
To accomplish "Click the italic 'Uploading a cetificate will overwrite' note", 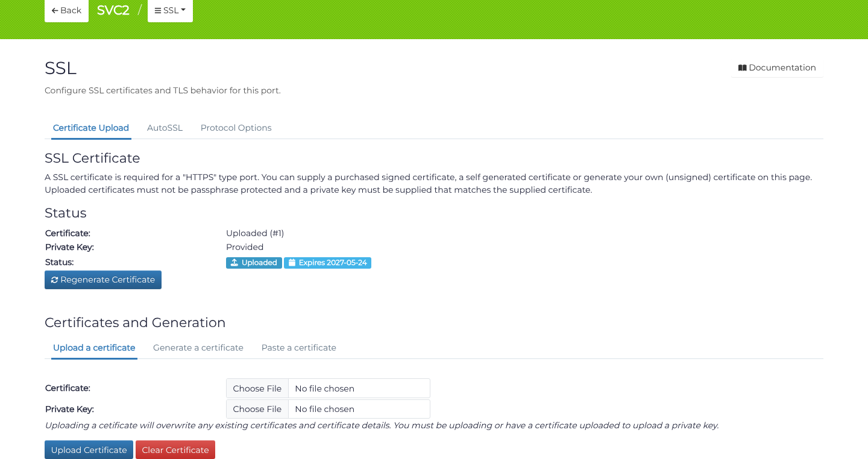I will click(382, 425).
